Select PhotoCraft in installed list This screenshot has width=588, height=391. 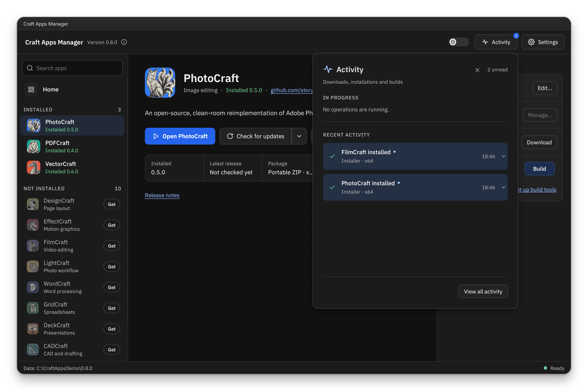point(72,125)
